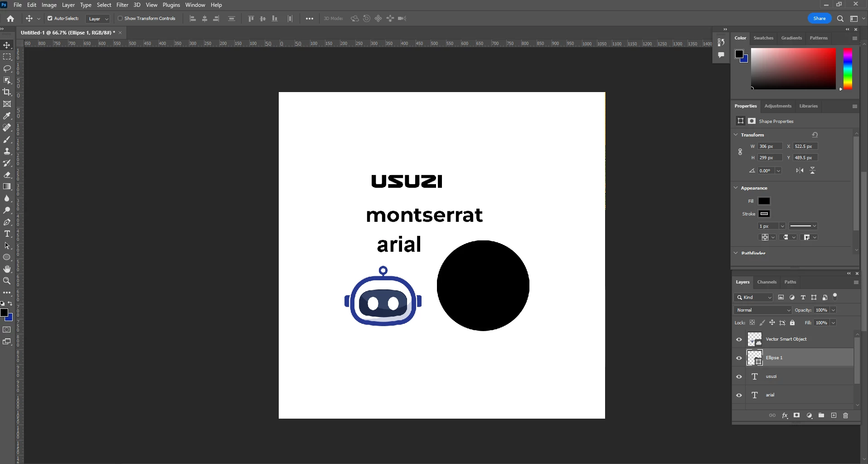This screenshot has width=868, height=464.
Task: Select the Crop tool
Action: point(7,92)
